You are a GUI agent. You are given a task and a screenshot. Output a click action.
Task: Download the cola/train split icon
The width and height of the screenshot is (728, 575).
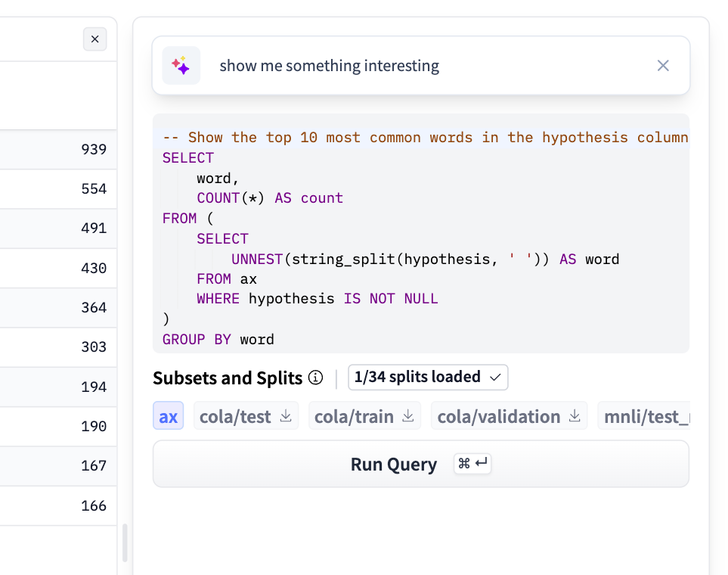click(x=407, y=416)
